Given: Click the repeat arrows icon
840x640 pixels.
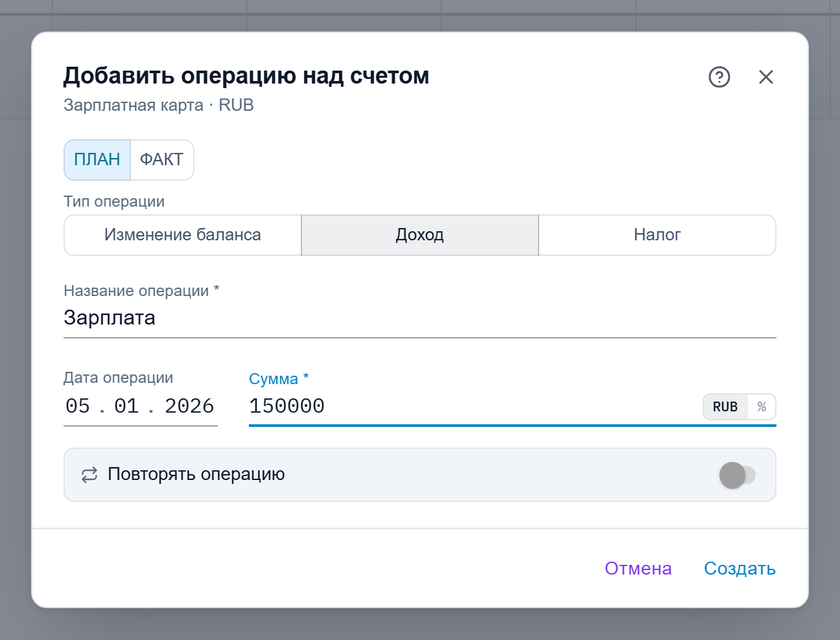Looking at the screenshot, I should click(89, 475).
